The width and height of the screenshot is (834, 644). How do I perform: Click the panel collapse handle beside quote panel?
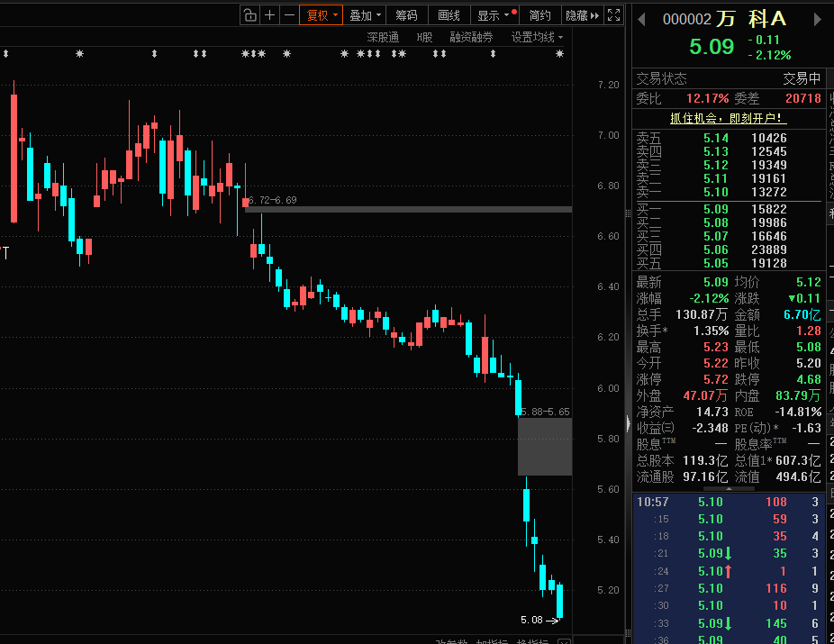pos(628,422)
